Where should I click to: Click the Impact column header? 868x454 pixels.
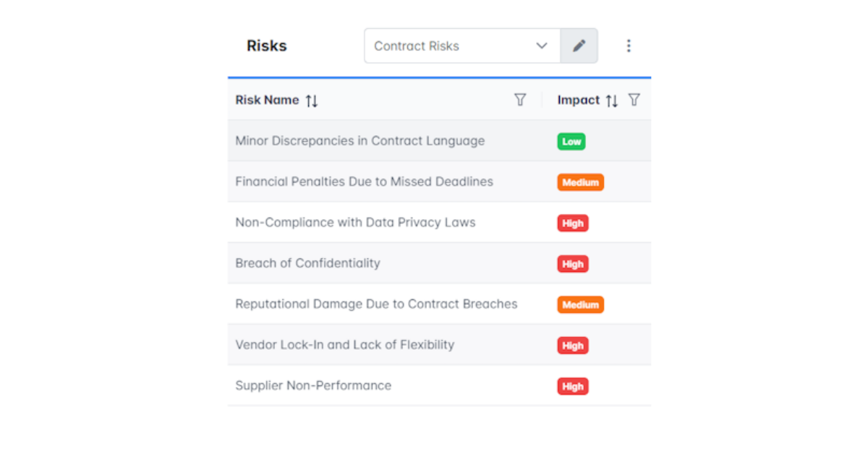pos(579,100)
